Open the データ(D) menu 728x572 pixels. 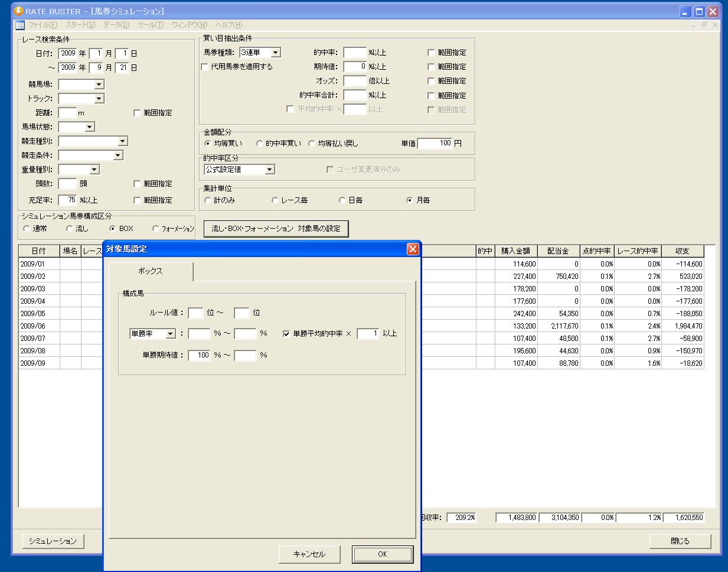(x=116, y=25)
